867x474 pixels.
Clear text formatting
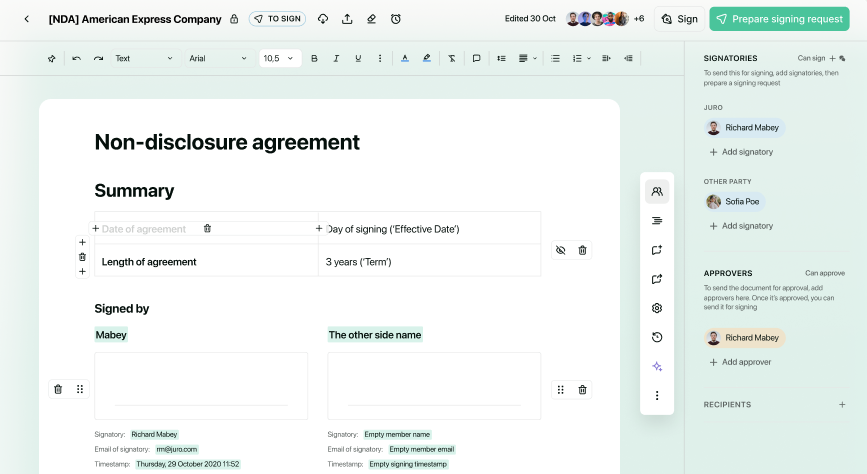pyautogui.click(x=452, y=59)
